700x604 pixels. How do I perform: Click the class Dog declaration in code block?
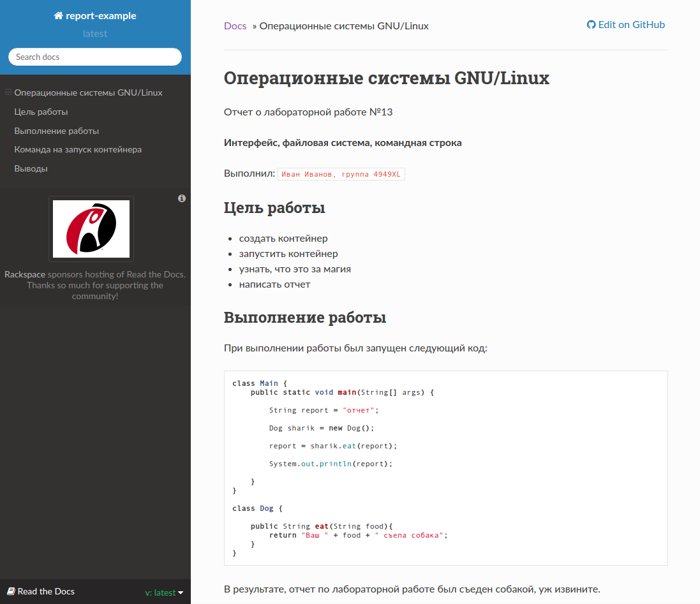point(257,508)
